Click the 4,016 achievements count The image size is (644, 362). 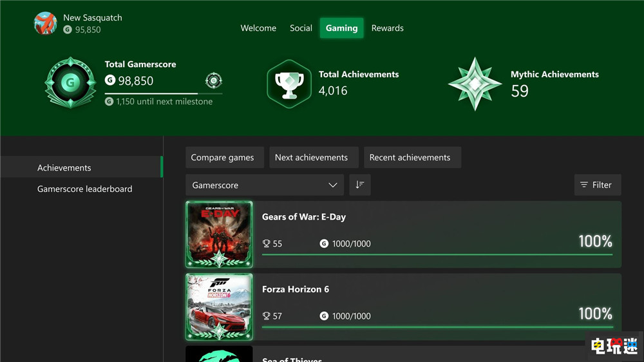(x=333, y=91)
